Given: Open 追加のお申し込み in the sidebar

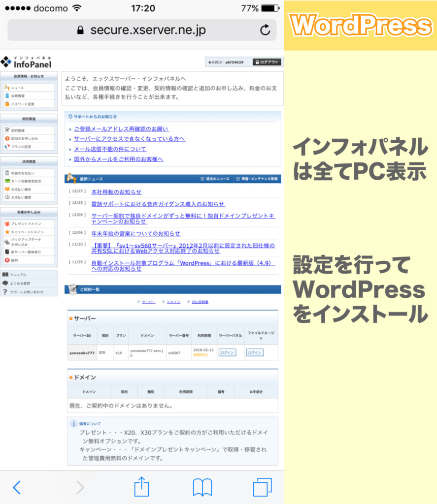Looking at the screenshot, I should (x=29, y=138).
